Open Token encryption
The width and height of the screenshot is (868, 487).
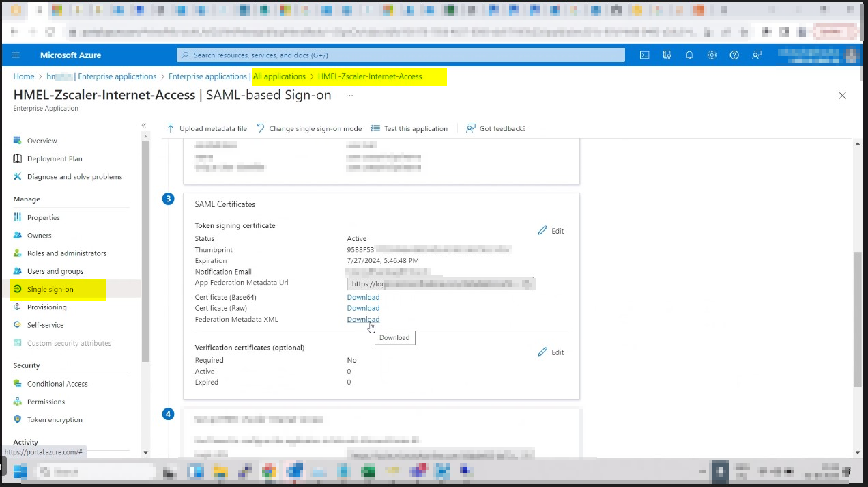55,419
